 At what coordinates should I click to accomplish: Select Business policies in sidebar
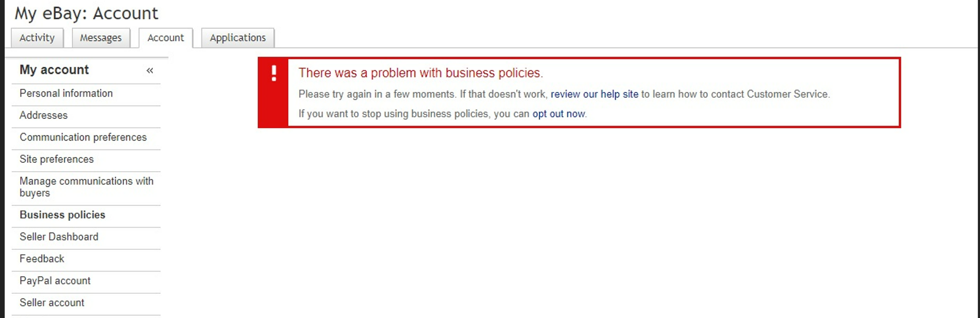click(x=63, y=215)
